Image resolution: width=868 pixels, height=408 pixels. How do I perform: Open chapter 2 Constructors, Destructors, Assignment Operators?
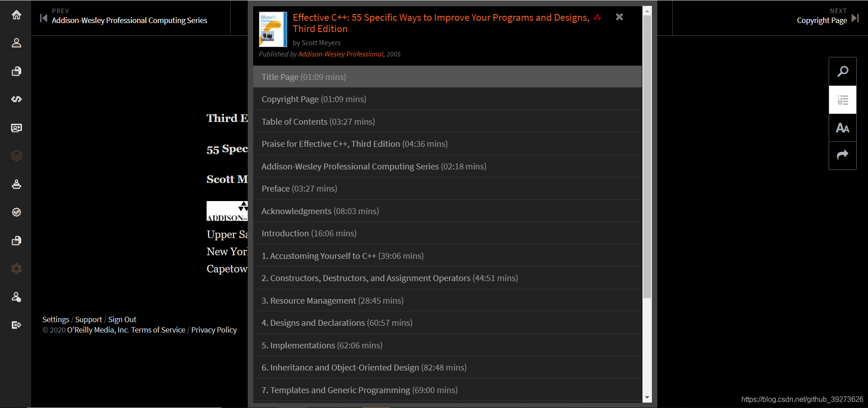click(447, 278)
